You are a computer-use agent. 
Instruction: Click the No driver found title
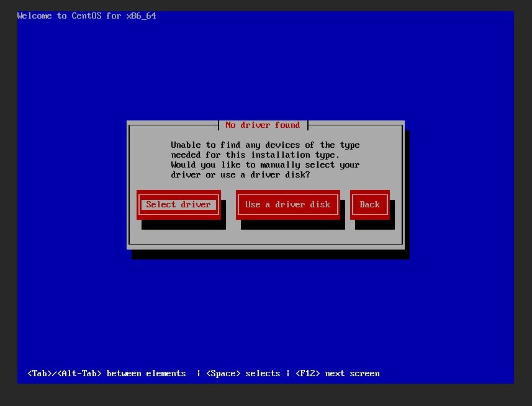coord(263,125)
